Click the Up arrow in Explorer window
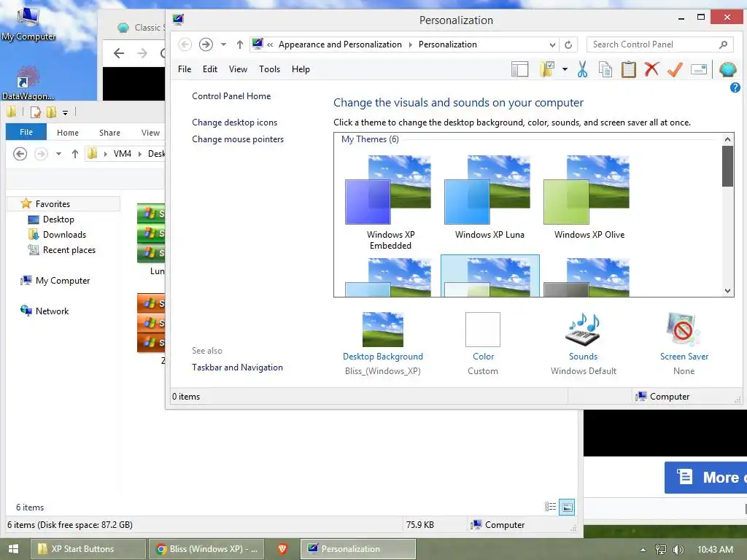747x560 pixels. [75, 154]
